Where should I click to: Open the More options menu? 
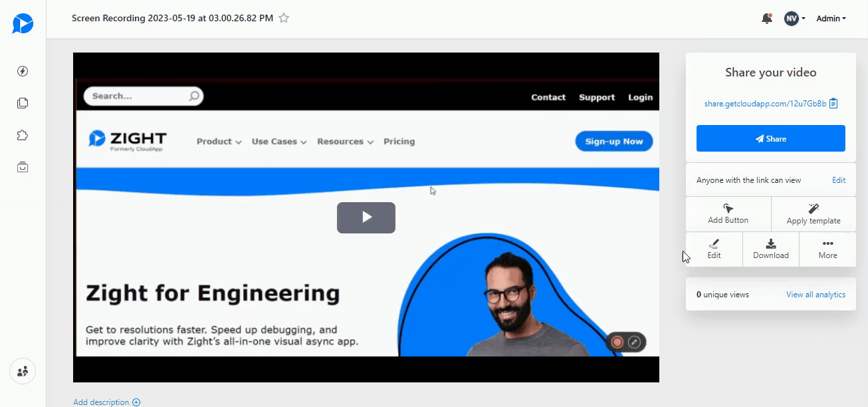[x=827, y=249]
